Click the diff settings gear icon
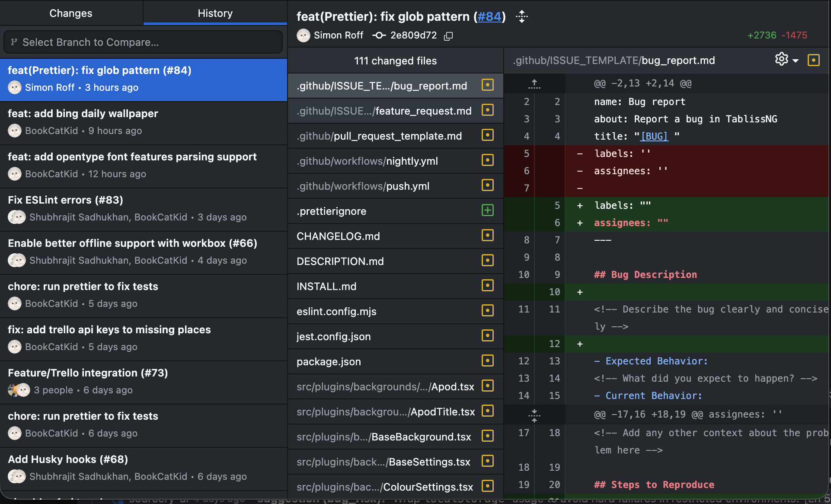831x504 pixels. (x=781, y=59)
